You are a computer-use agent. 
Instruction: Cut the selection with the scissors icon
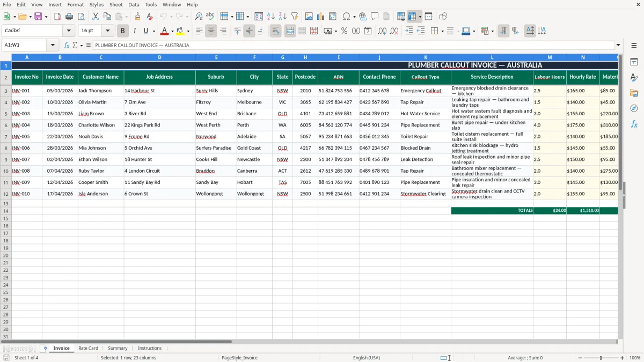click(x=96, y=17)
